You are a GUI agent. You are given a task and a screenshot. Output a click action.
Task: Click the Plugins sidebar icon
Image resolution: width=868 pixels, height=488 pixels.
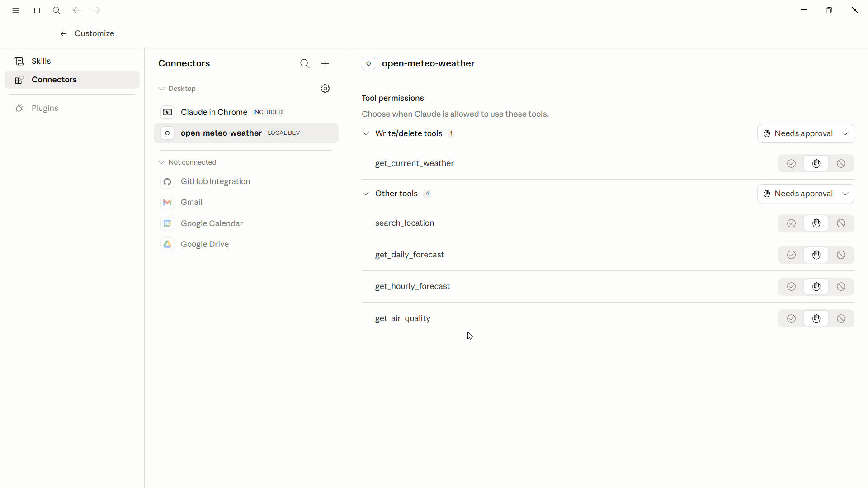point(19,108)
